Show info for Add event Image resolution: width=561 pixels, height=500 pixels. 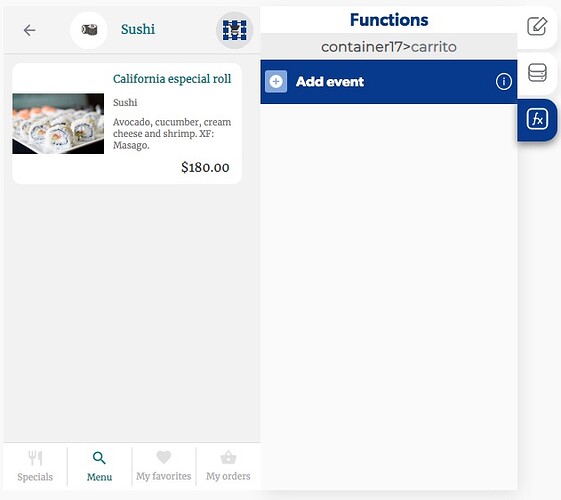pos(503,82)
